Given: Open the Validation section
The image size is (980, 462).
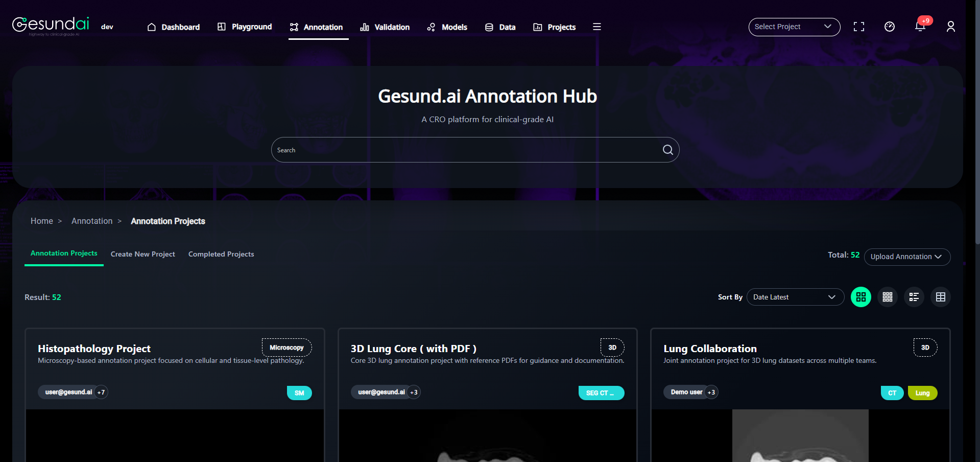Looking at the screenshot, I should pos(385,27).
